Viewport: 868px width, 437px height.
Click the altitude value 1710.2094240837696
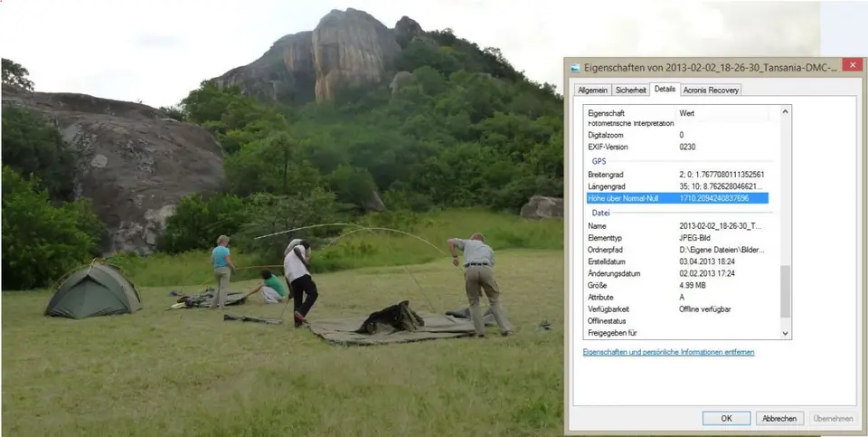click(714, 198)
